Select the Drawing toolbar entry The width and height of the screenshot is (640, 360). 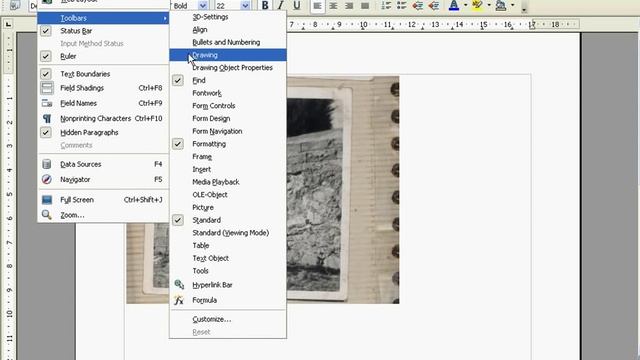pos(228,55)
